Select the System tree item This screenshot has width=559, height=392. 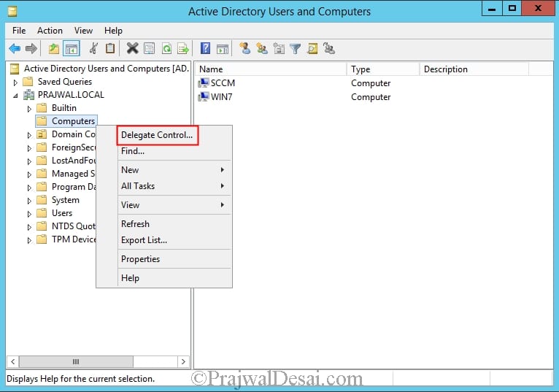pos(65,200)
